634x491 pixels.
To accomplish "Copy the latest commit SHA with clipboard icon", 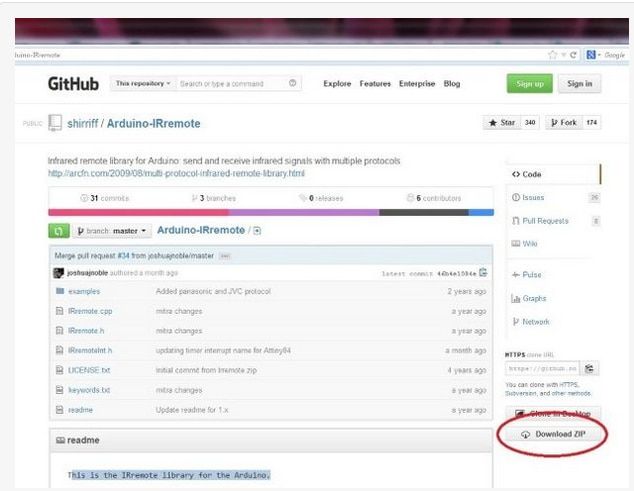I will coord(483,273).
